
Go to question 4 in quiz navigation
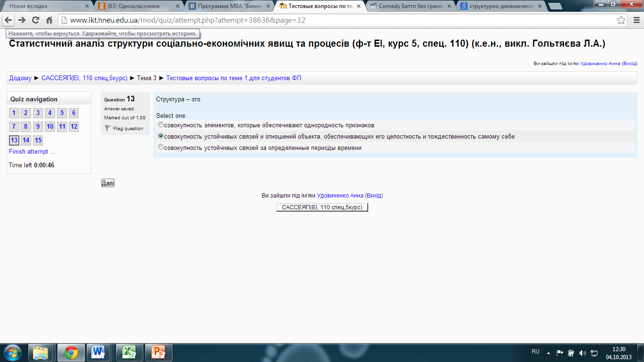(x=50, y=113)
